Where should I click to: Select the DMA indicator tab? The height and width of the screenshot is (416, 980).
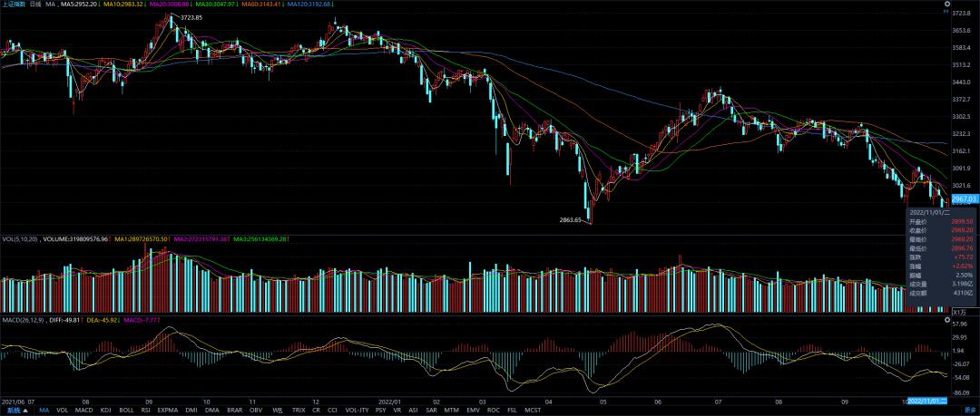pyautogui.click(x=212, y=411)
